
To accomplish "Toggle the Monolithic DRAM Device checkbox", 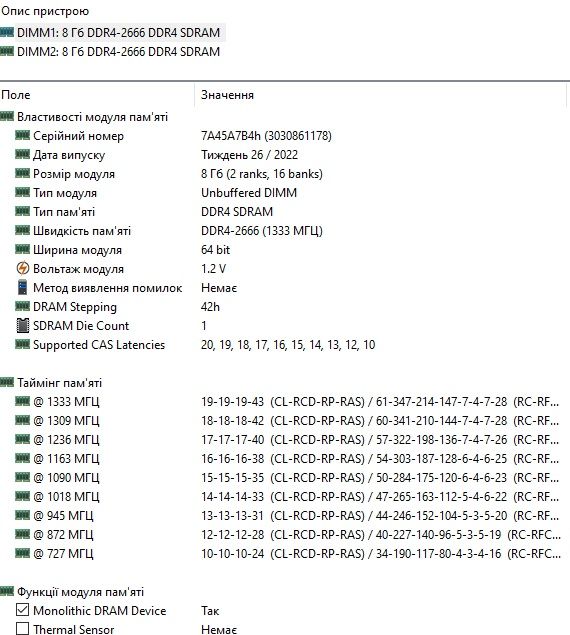I will (23, 610).
